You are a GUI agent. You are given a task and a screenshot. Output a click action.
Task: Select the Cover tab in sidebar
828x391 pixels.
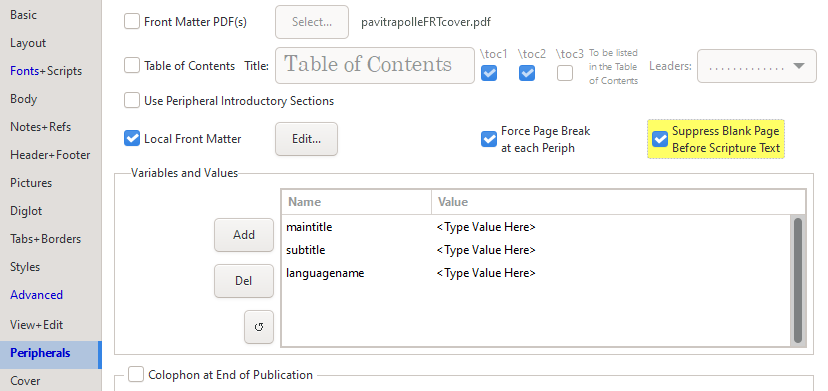[x=25, y=380]
